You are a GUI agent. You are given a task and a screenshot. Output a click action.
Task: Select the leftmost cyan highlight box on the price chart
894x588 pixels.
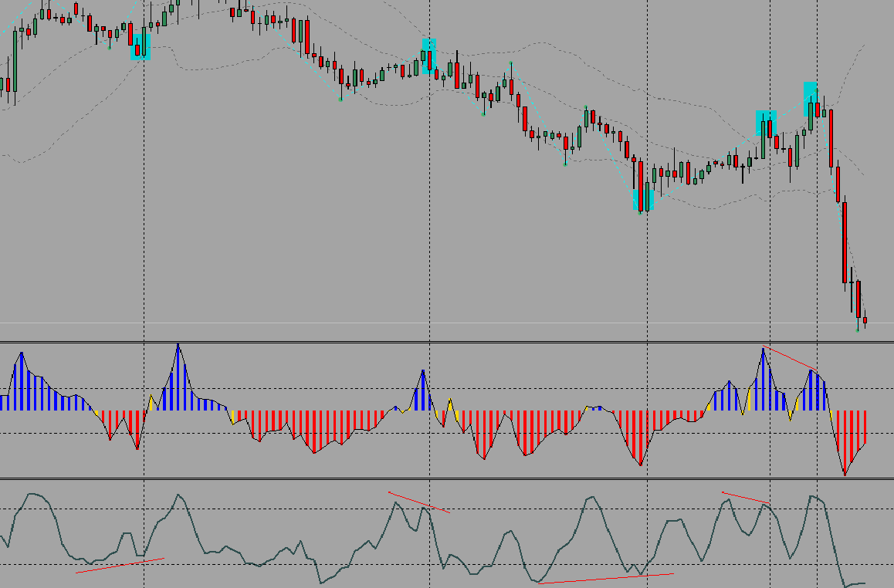[141, 47]
